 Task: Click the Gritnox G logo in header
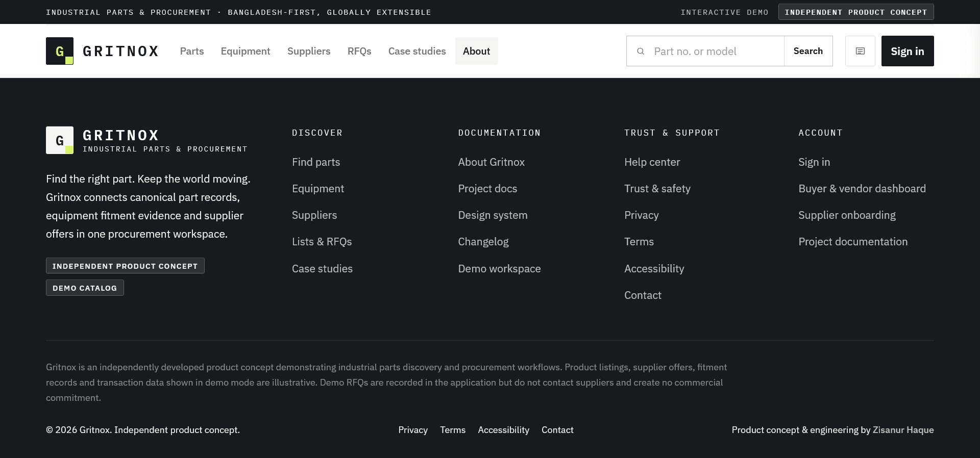(60, 51)
